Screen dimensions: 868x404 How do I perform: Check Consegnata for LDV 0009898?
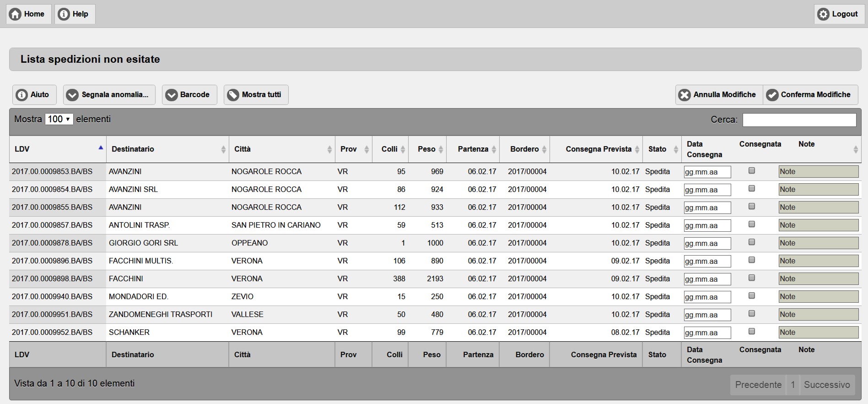tap(751, 278)
